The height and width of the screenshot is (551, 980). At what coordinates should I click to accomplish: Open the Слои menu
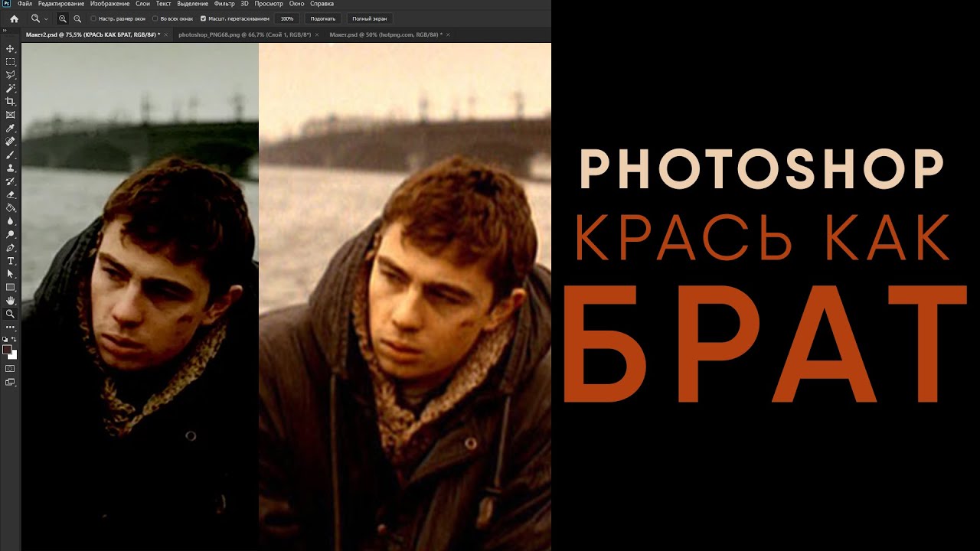pyautogui.click(x=142, y=4)
